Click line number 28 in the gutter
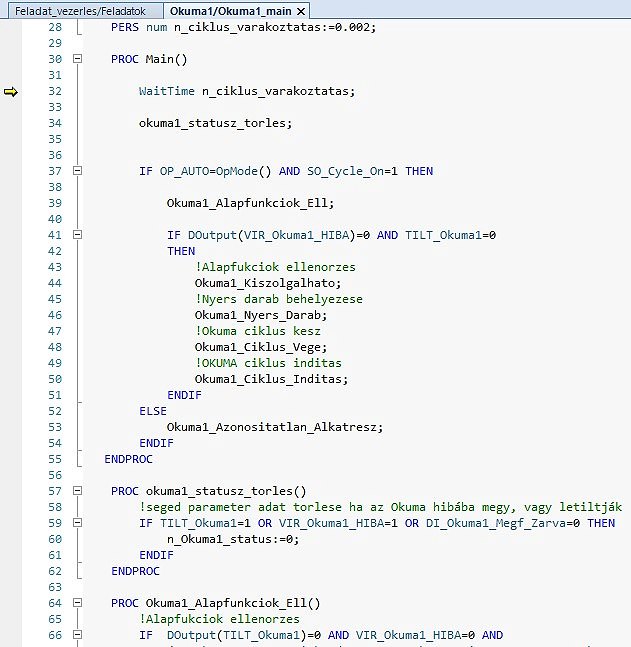Viewport: 631px width, 647px height. [x=54, y=27]
